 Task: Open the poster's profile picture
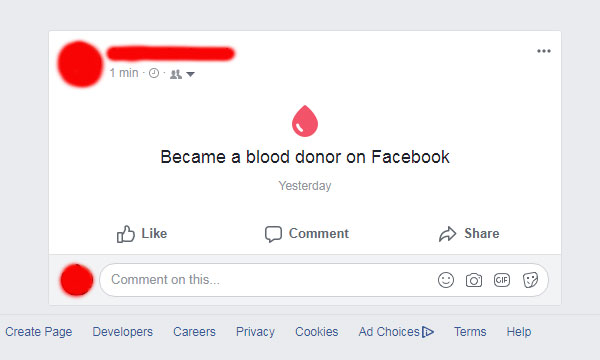click(80, 64)
